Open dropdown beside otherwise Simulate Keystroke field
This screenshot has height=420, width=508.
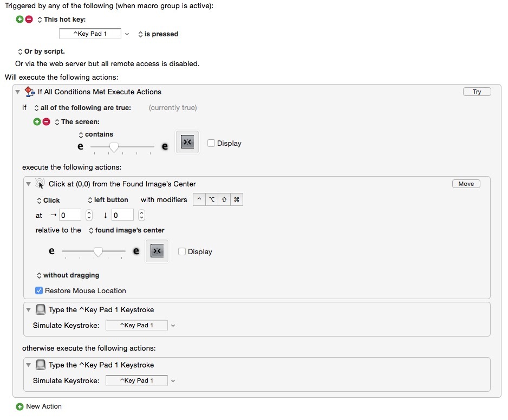(173, 381)
